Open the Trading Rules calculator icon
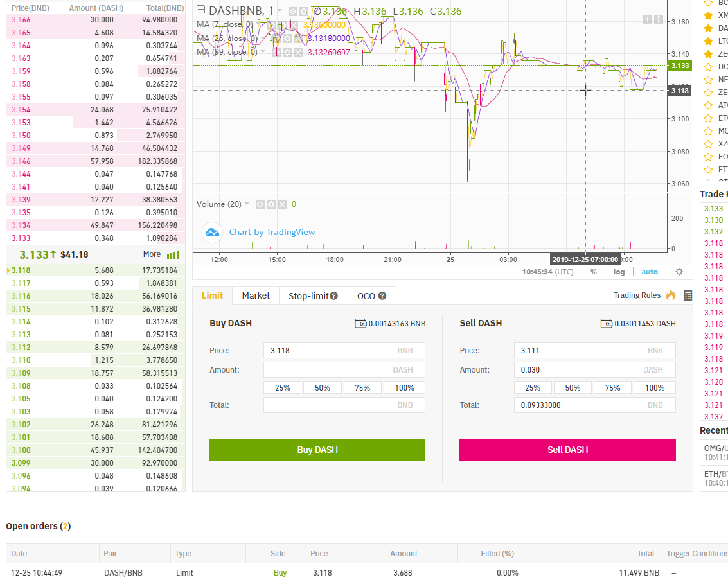 click(688, 295)
